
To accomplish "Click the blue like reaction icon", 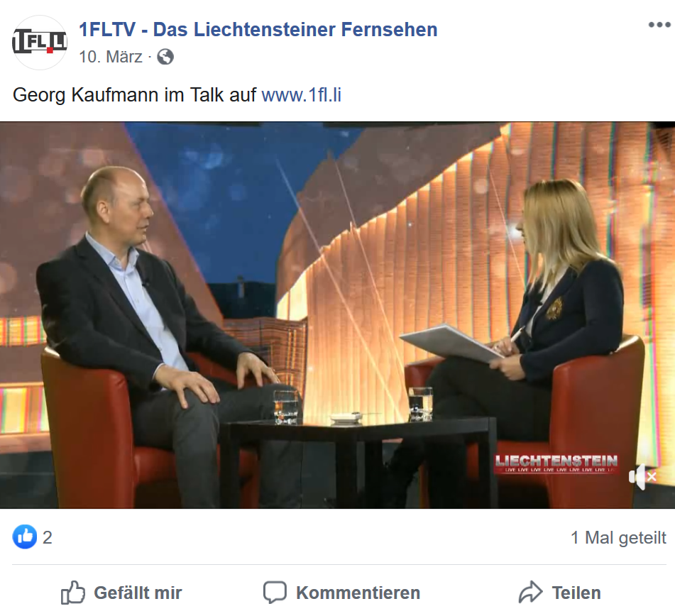I will 25,537.
